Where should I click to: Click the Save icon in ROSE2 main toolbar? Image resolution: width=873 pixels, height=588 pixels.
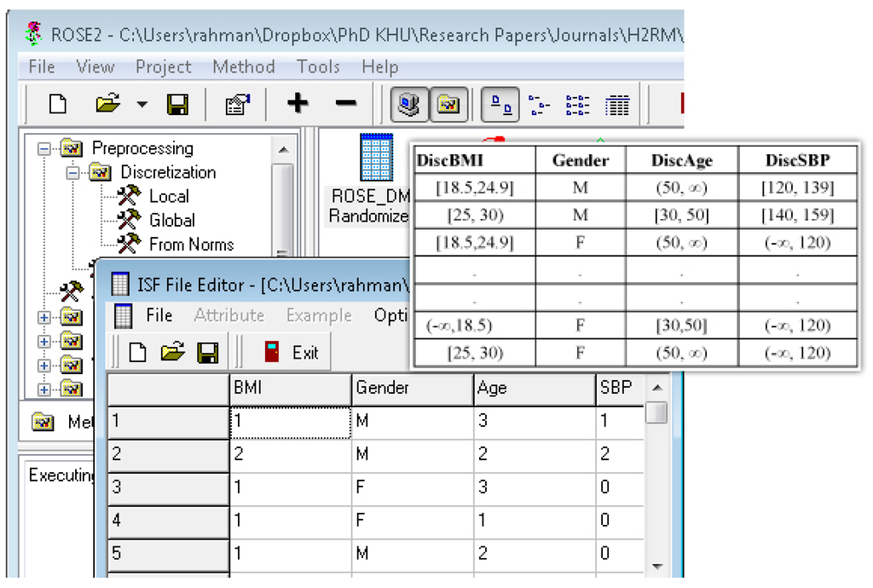tap(177, 105)
